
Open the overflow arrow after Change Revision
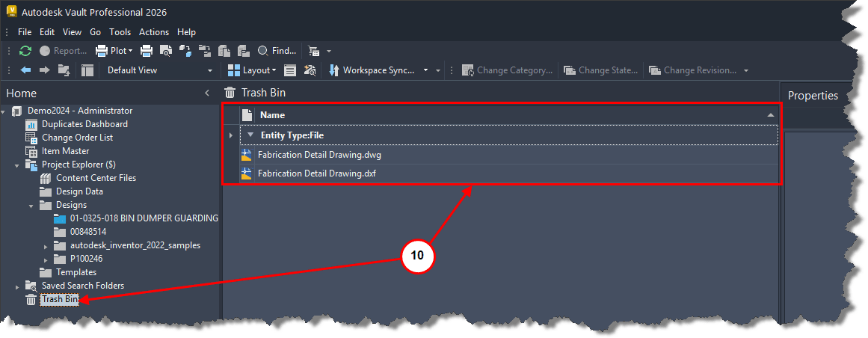point(746,70)
